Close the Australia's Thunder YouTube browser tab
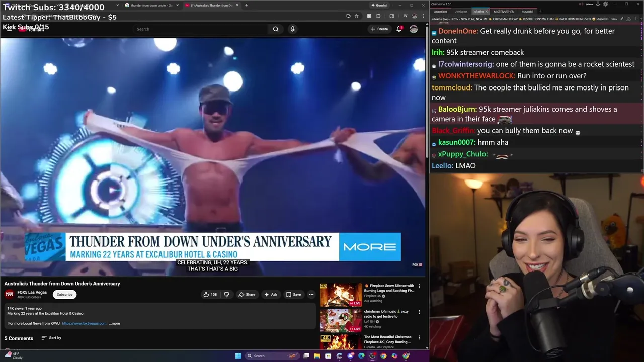This screenshot has width=644, height=362. [237, 5]
